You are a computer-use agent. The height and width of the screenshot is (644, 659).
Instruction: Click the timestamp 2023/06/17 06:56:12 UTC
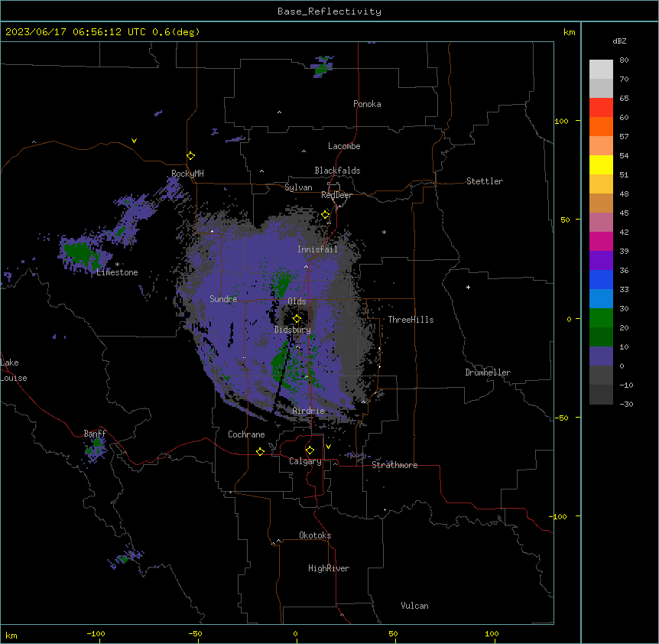(x=76, y=32)
